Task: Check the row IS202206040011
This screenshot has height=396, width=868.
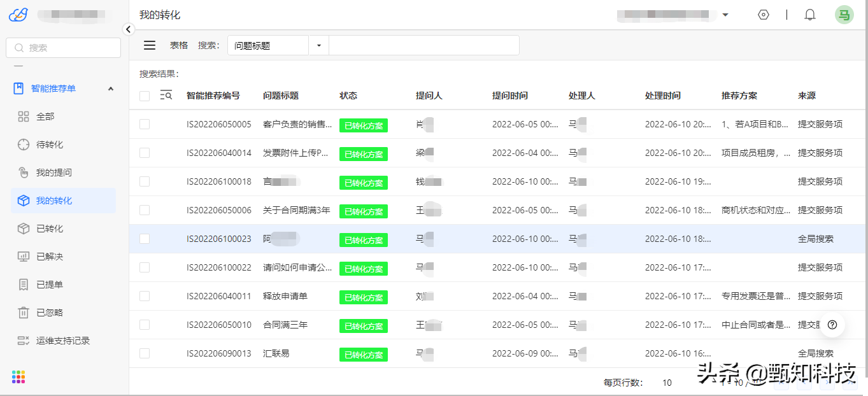Action: 145,296
